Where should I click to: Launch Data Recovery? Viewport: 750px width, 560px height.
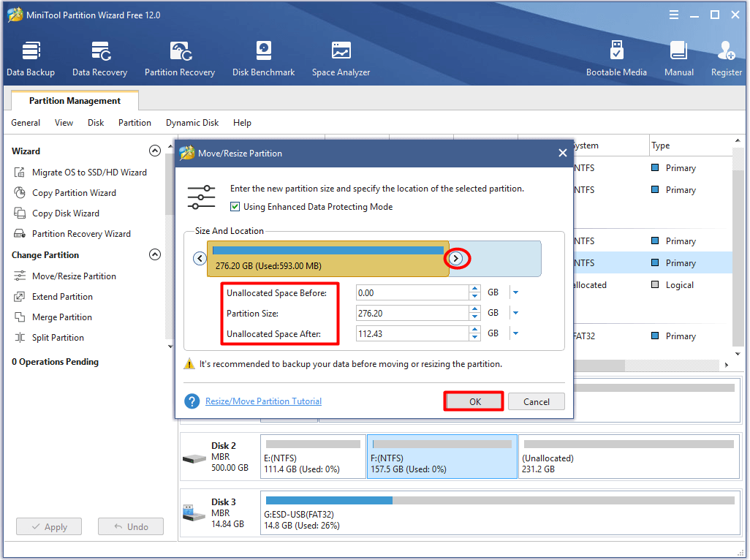pos(99,58)
